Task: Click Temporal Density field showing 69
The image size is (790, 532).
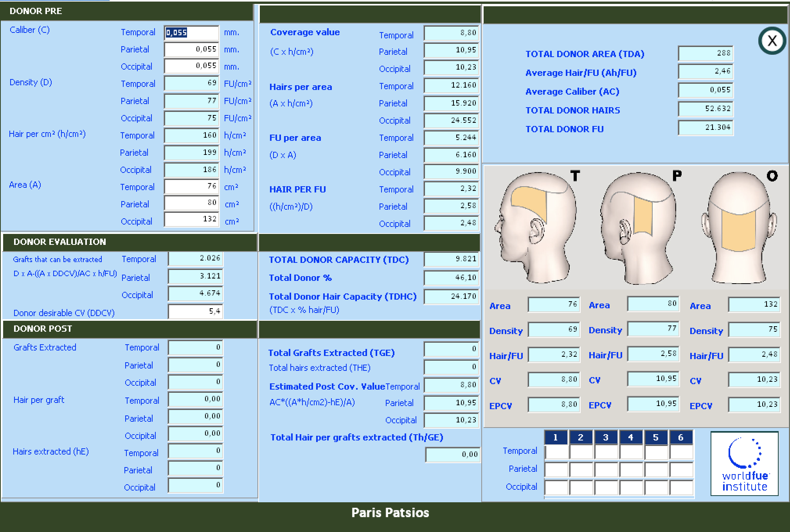Action: point(191,84)
